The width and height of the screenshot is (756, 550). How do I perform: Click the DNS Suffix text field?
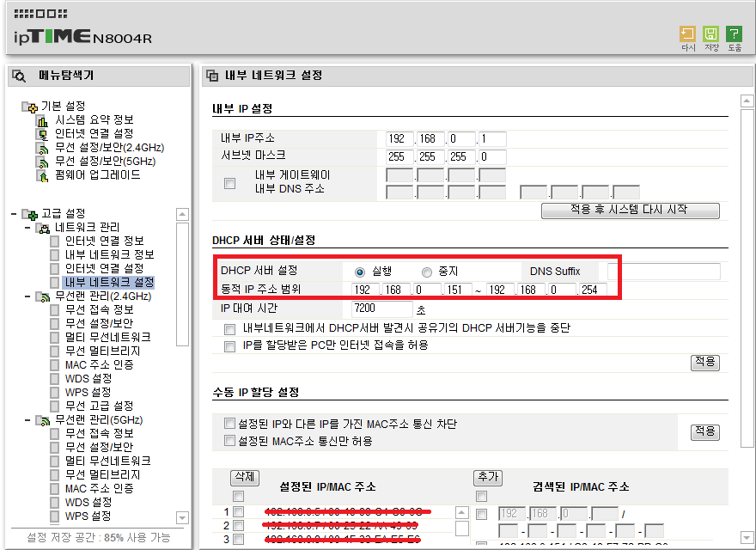pyautogui.click(x=664, y=272)
